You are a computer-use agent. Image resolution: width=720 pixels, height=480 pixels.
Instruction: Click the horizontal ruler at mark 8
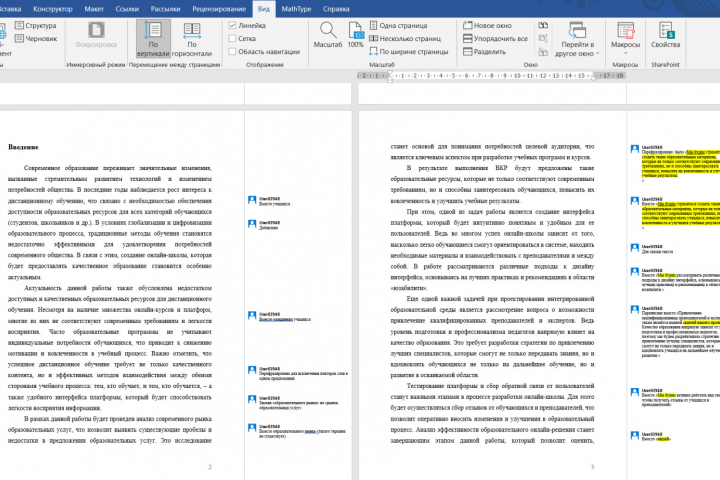click(492, 76)
